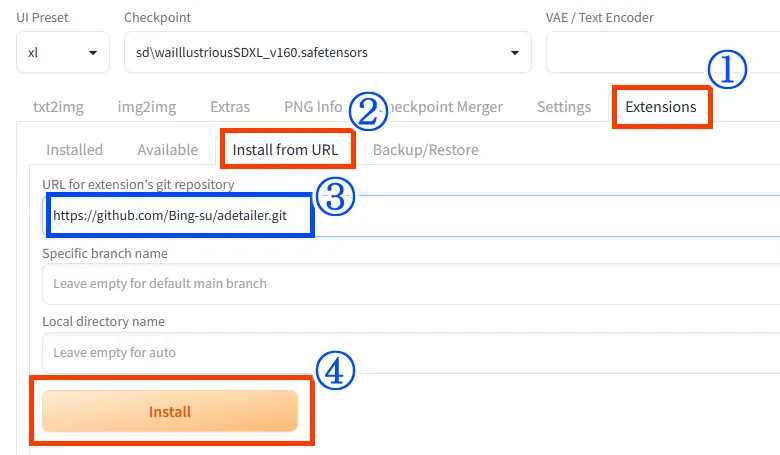Open the VAE / Text Encoder field
Screen dimensions: 780x455
point(663,52)
